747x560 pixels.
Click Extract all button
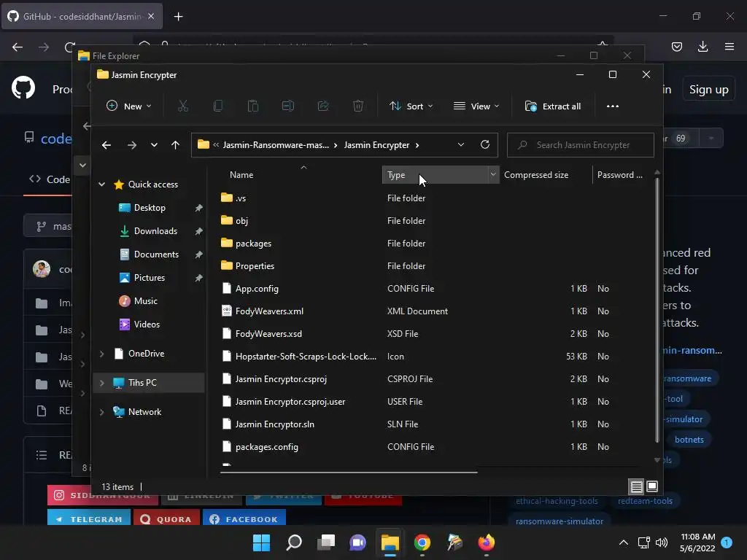click(553, 106)
